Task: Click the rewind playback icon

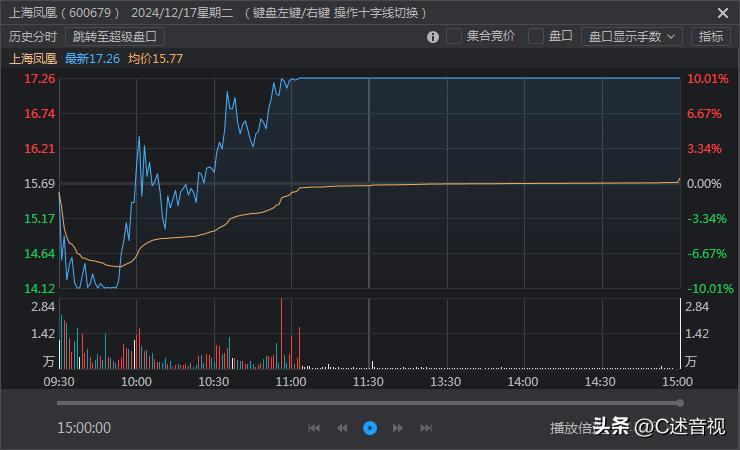Action: click(342, 428)
